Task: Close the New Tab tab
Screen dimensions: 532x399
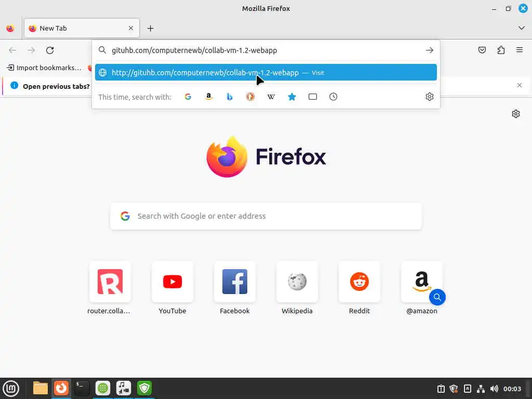Action: point(130,29)
